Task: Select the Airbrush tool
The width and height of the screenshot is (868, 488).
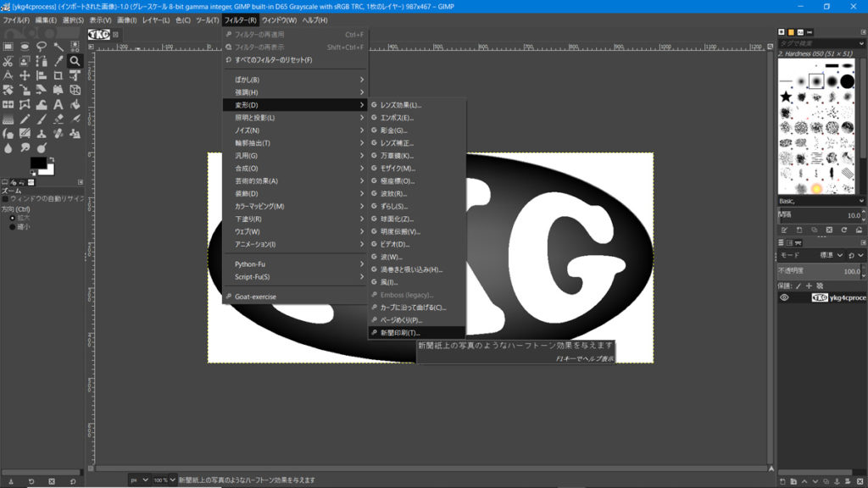Action: [75, 119]
